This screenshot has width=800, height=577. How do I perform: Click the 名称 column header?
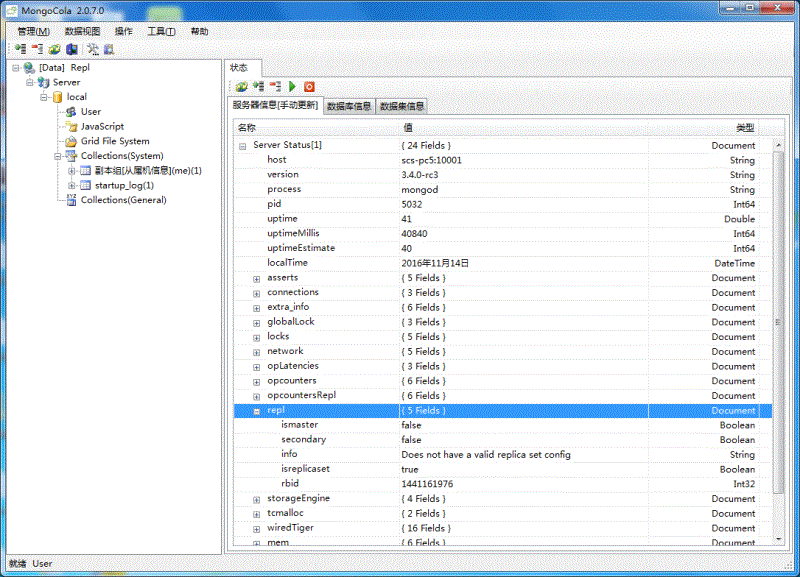316,128
